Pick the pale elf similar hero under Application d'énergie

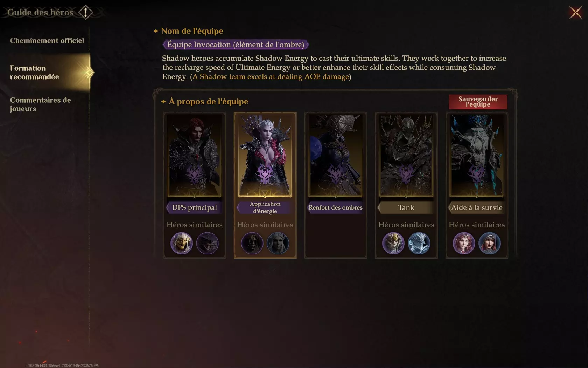(278, 243)
